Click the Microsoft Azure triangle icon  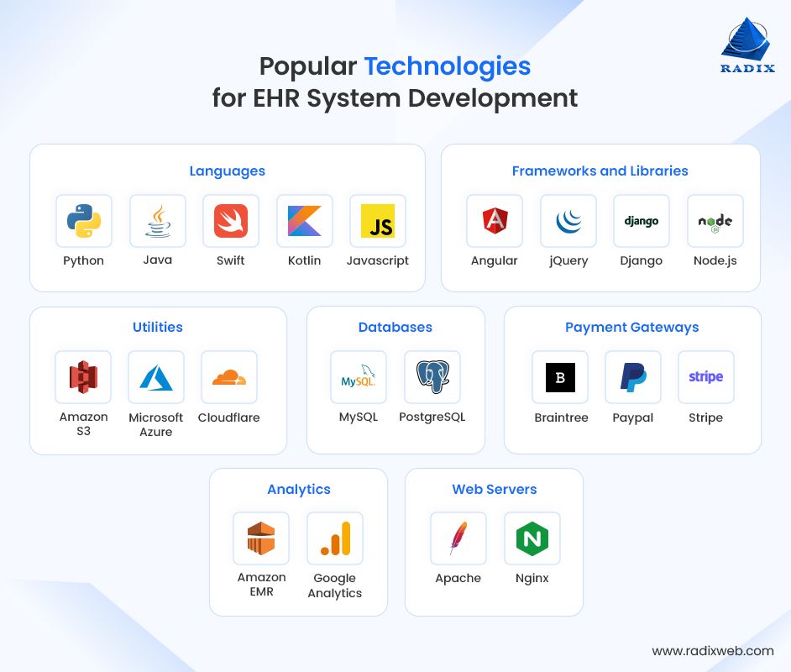coord(156,377)
